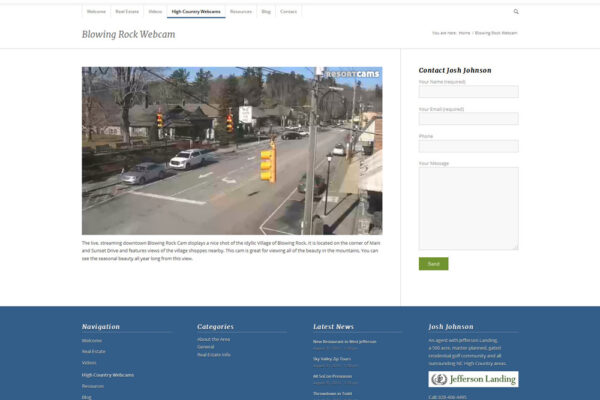Click the Blowing Rock Webcam page heading
600x400 pixels.
(x=129, y=34)
